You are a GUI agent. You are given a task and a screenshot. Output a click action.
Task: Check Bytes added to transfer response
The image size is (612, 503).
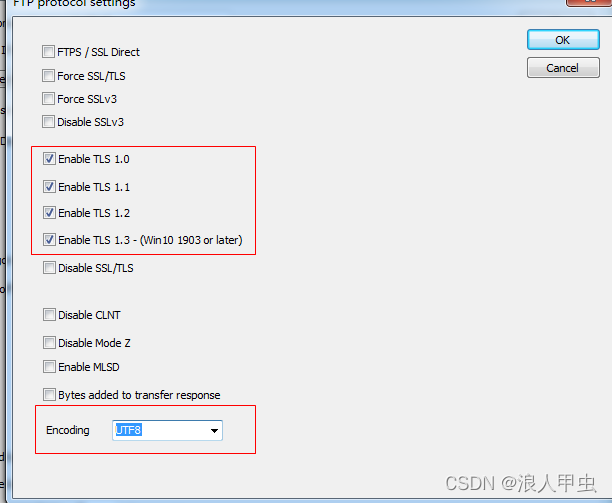click(49, 395)
